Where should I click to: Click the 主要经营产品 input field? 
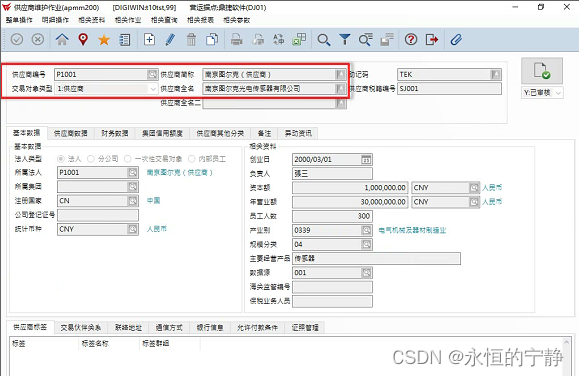[x=376, y=259]
